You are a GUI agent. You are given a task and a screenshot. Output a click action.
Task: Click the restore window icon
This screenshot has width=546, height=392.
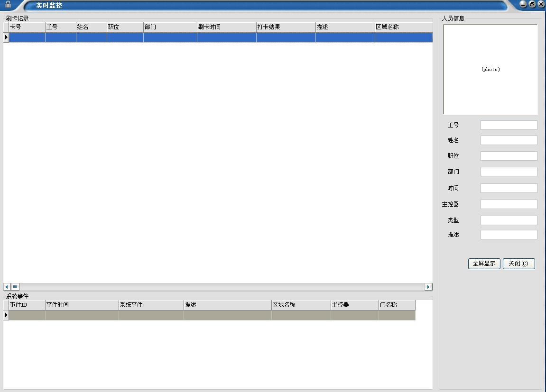coord(533,4)
